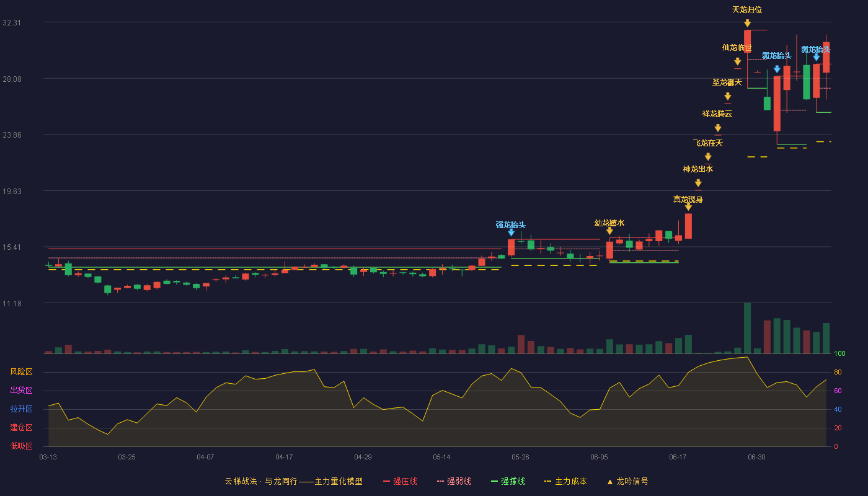Toggle the 强压线 legend item
Screen dimensions: 868x496
[x=400, y=481]
